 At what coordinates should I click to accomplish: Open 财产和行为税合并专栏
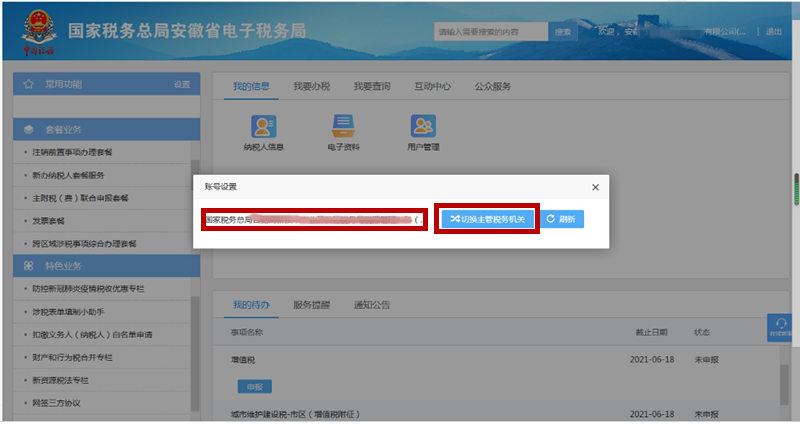click(72, 358)
